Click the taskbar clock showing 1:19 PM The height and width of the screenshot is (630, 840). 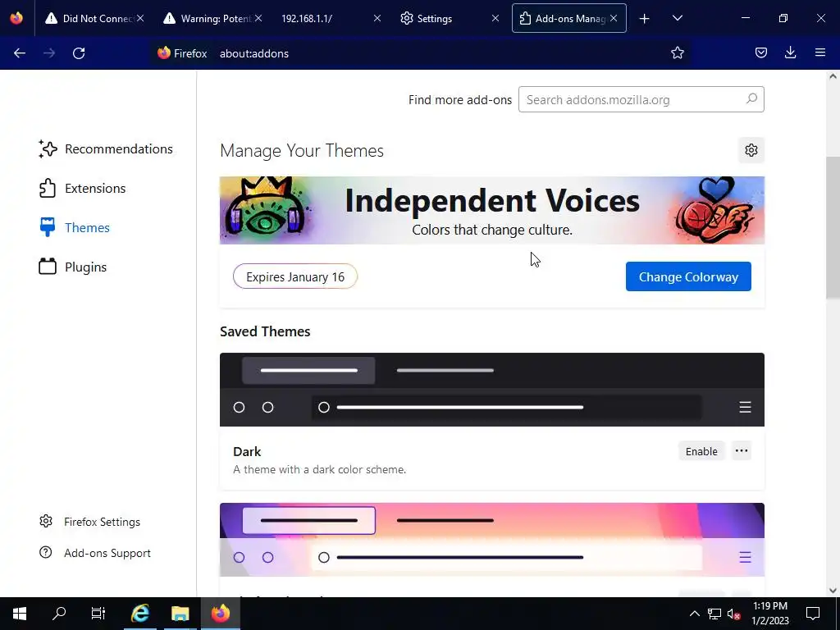point(769,614)
